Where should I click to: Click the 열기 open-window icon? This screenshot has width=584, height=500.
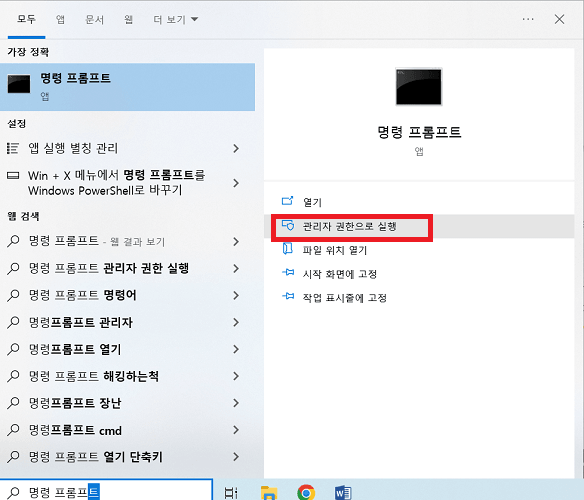(x=288, y=201)
